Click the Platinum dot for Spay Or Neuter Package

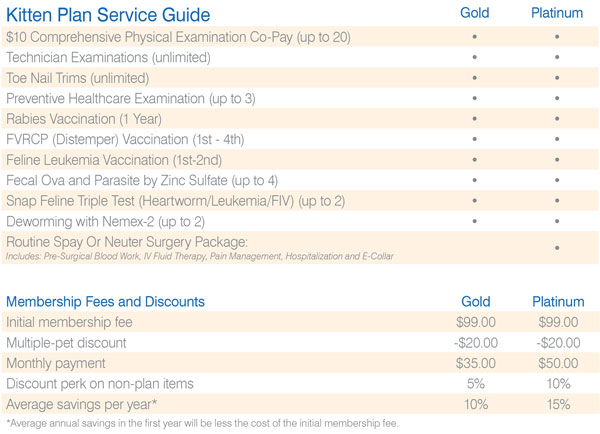(557, 248)
